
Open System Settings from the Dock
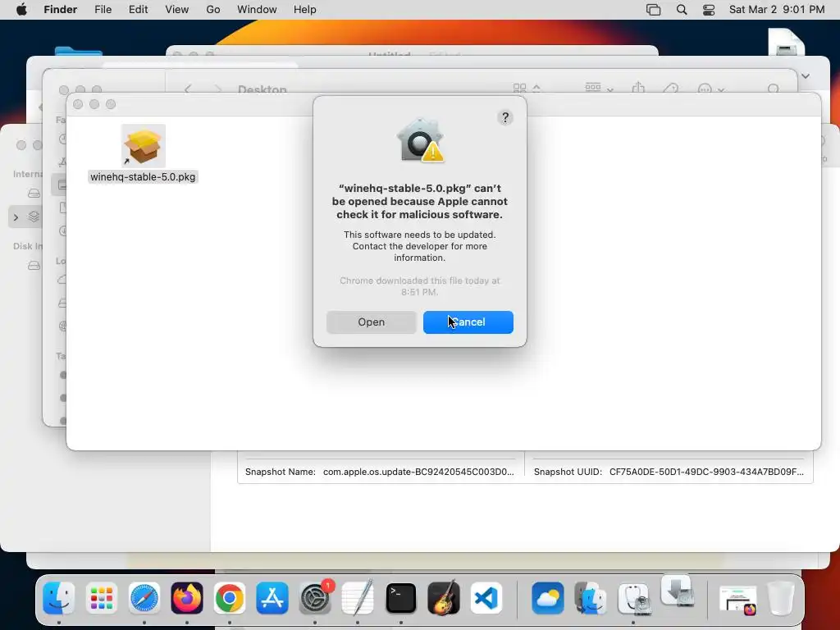(315, 598)
